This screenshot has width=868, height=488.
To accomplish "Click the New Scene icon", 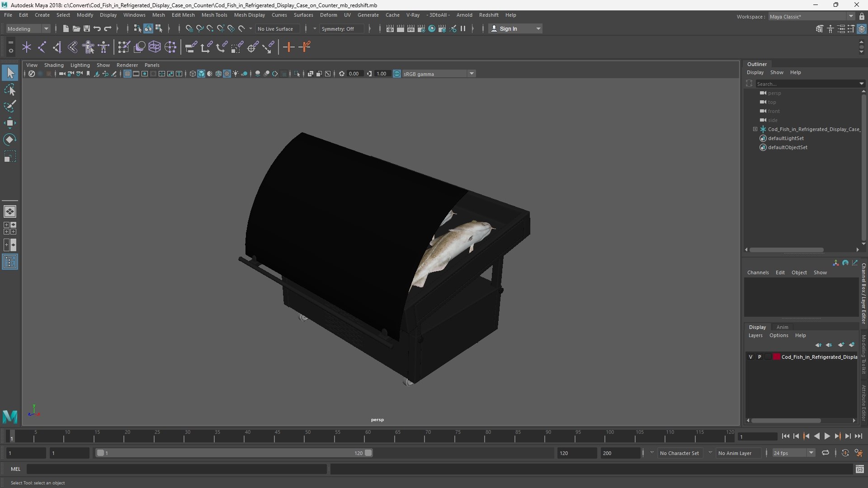I will click(66, 28).
